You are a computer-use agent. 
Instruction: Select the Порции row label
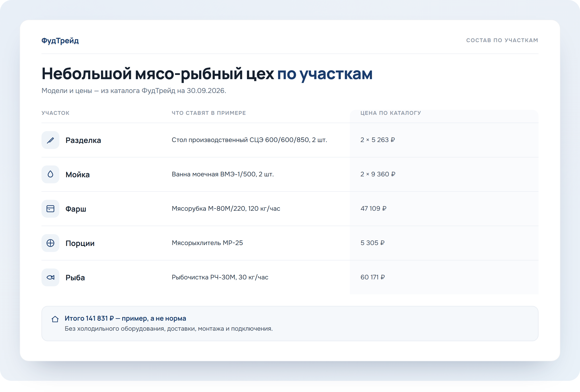(80, 243)
